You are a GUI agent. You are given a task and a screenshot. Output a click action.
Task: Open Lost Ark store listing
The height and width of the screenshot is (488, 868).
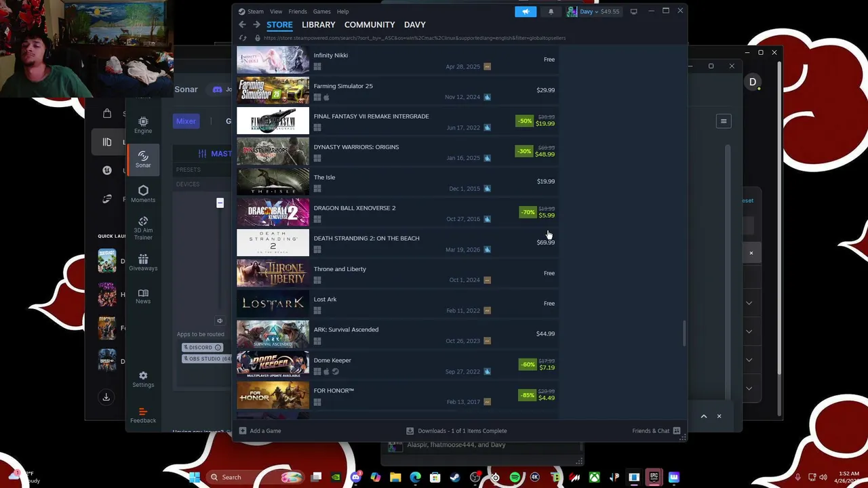pos(397,304)
